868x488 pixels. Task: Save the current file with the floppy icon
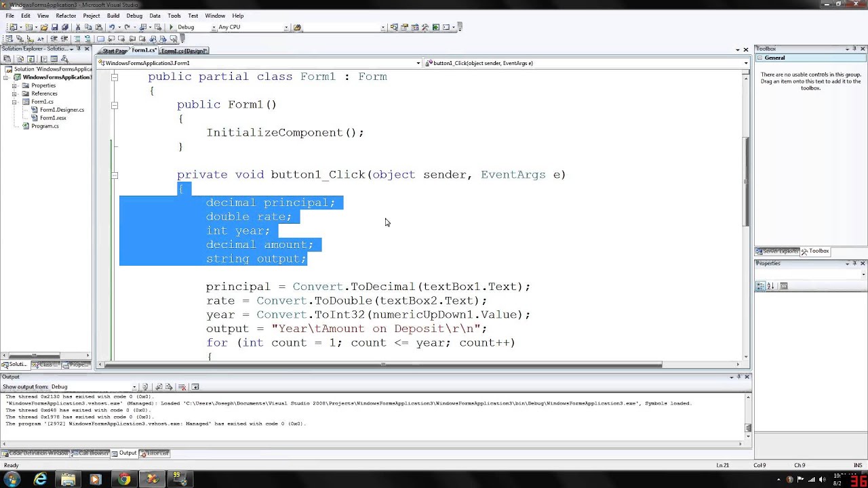click(x=55, y=27)
